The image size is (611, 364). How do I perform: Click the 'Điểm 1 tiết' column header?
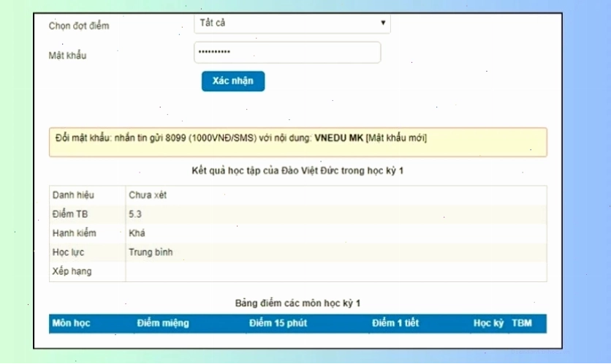point(395,323)
